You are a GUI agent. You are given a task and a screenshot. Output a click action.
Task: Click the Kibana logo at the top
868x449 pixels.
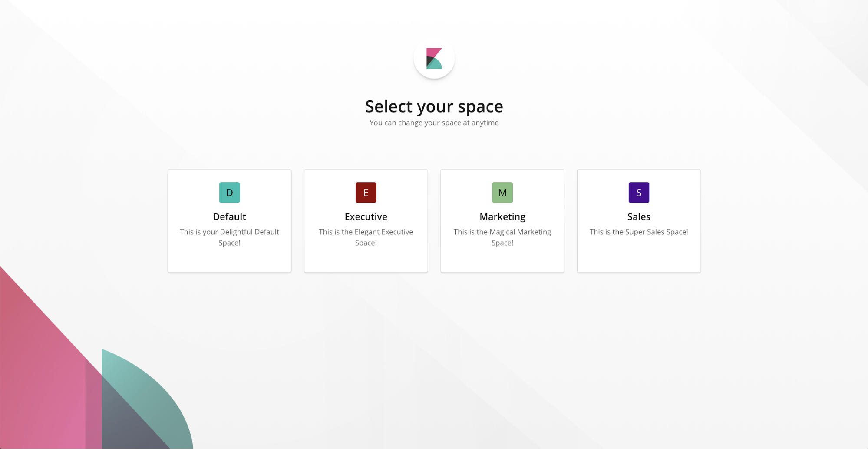[434, 59]
